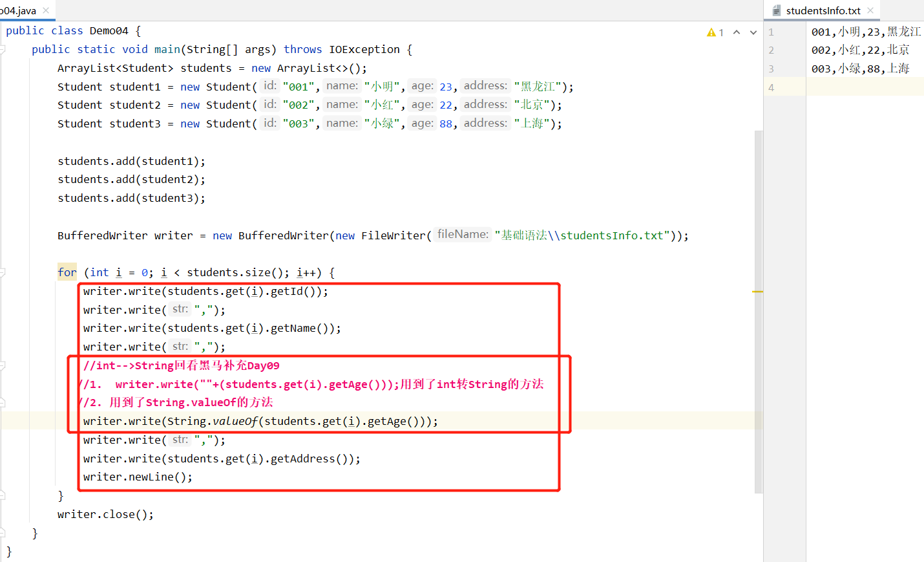Collapse the for loop fold marker

pyautogui.click(x=3, y=272)
